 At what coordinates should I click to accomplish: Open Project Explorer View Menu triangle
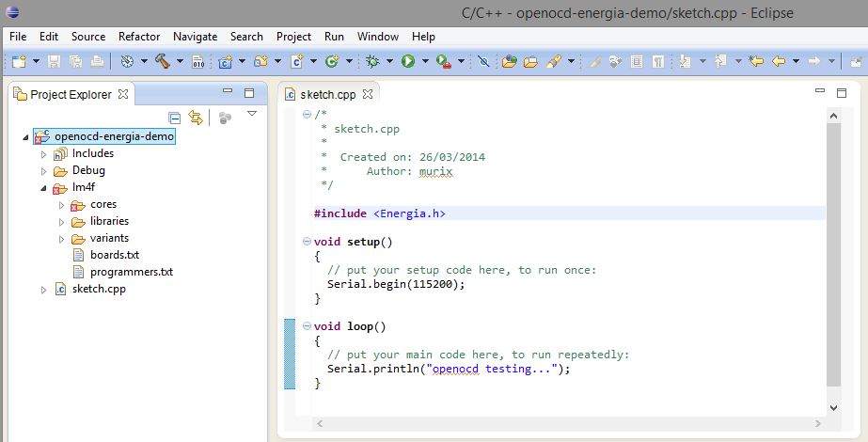pos(252,114)
